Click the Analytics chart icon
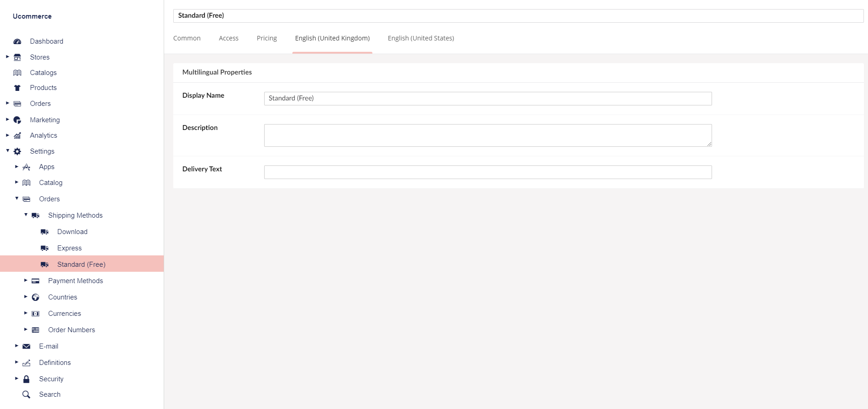This screenshot has height=409, width=868. click(17, 135)
